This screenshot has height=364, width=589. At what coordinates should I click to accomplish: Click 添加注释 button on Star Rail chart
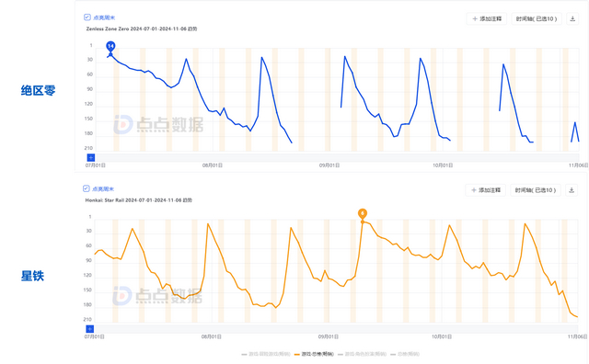coord(486,190)
